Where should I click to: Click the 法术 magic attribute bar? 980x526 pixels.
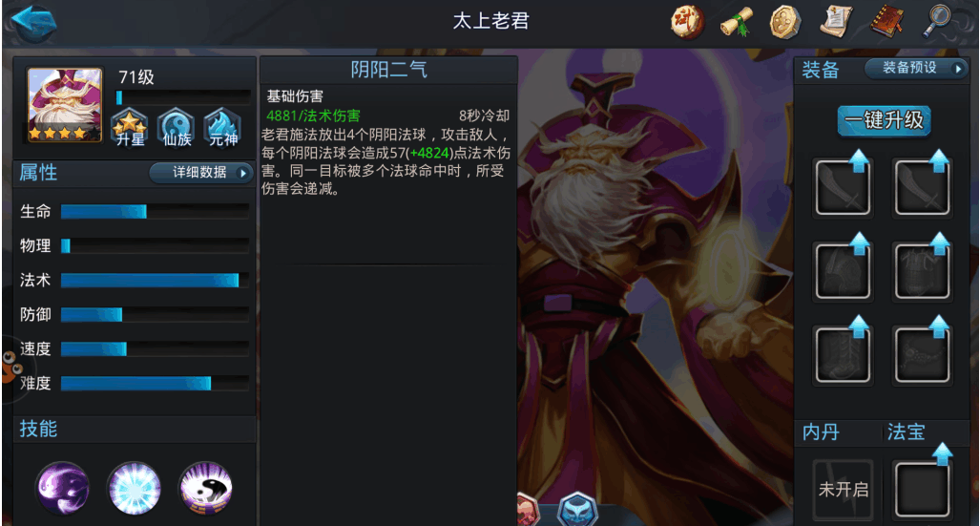pyautogui.click(x=155, y=281)
